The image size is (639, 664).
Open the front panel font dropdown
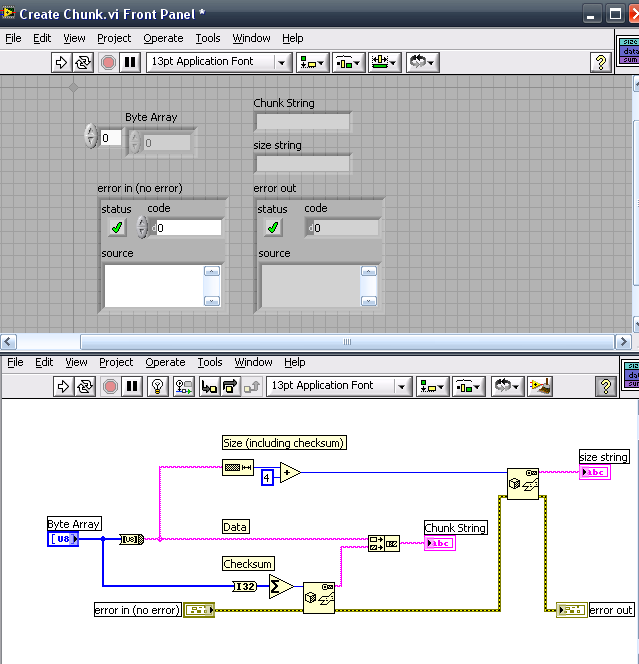click(x=218, y=62)
